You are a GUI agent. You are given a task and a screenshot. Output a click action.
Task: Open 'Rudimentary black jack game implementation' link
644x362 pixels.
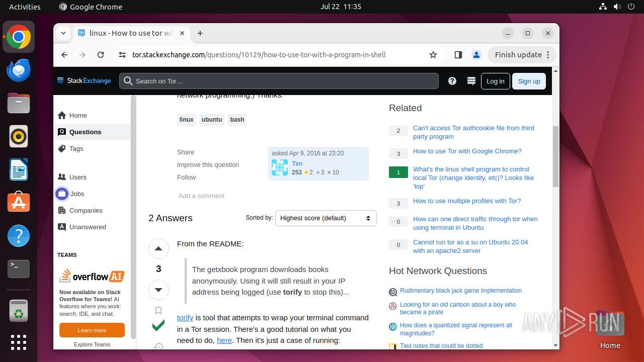[461, 291]
